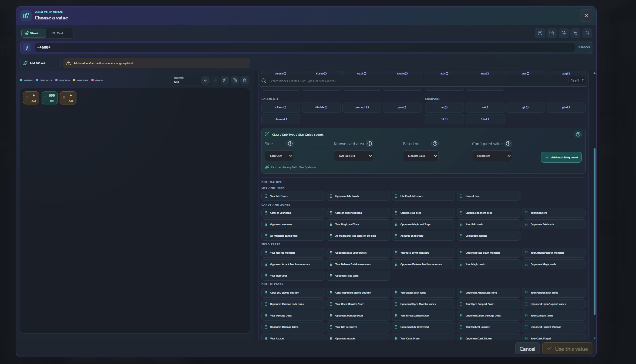This screenshot has height=364, width=636.
Task: Clear all blocks with the top trash icon
Action: pyautogui.click(x=587, y=33)
